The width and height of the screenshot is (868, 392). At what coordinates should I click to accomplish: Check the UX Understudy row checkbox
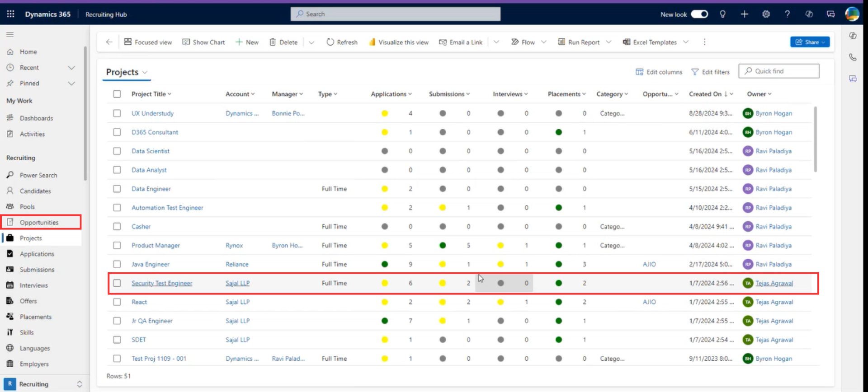(x=117, y=113)
